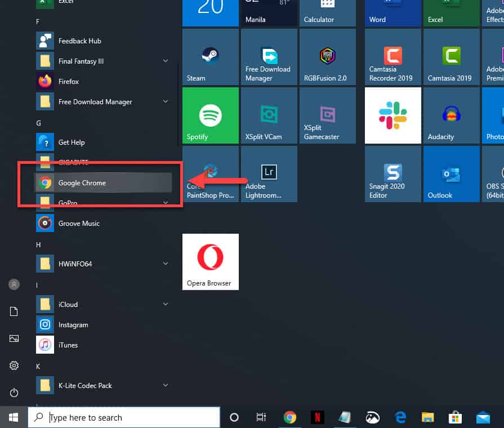This screenshot has width=504, height=428.
Task: Expand the K-Lite Codec Pack folder
Action: [x=165, y=385]
